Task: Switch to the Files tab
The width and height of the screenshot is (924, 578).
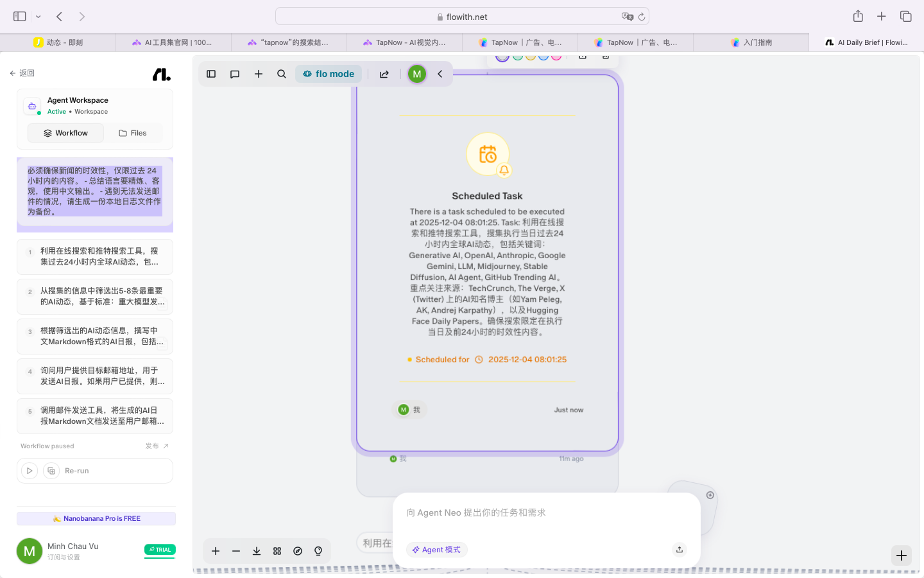Action: 133,133
